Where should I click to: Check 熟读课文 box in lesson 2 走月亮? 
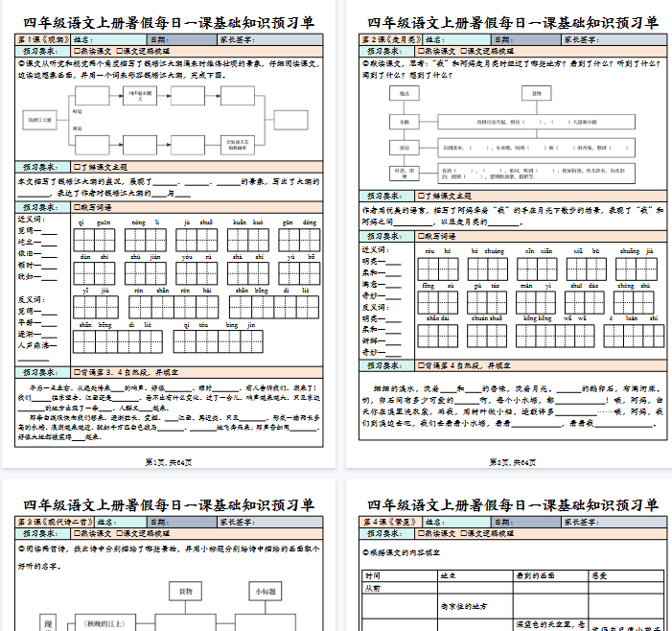[422, 51]
